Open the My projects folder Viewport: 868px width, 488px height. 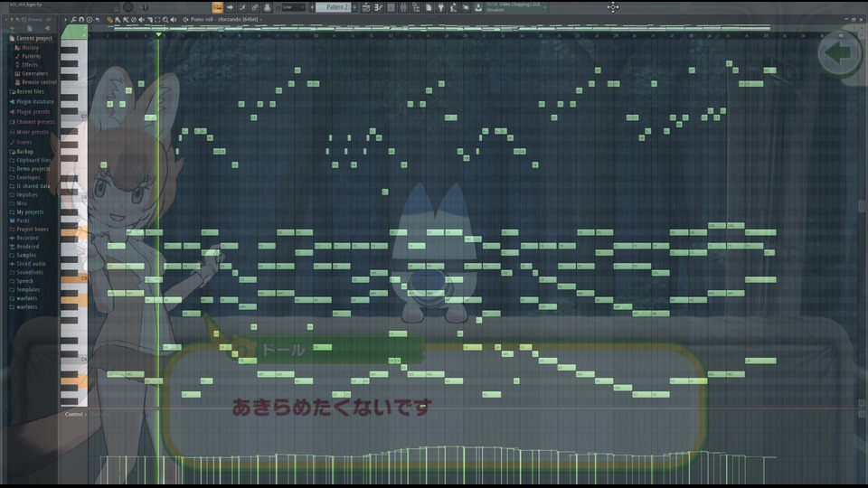(26, 211)
